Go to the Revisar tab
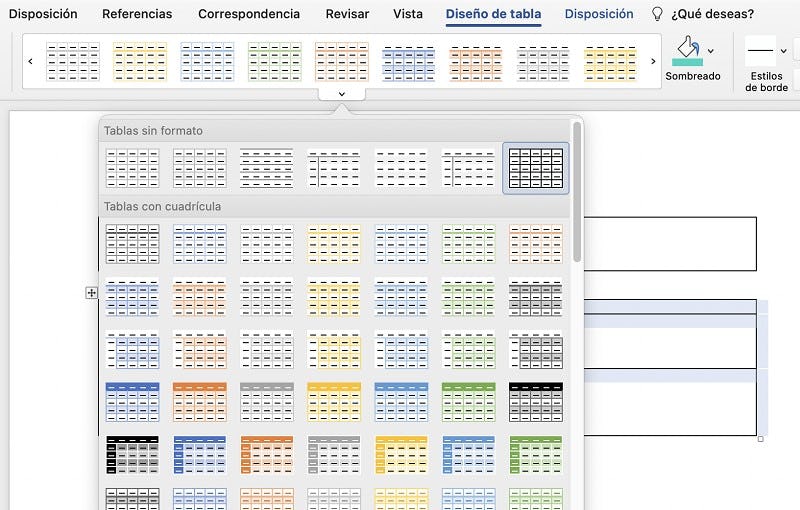The width and height of the screenshot is (800, 510). coord(347,14)
